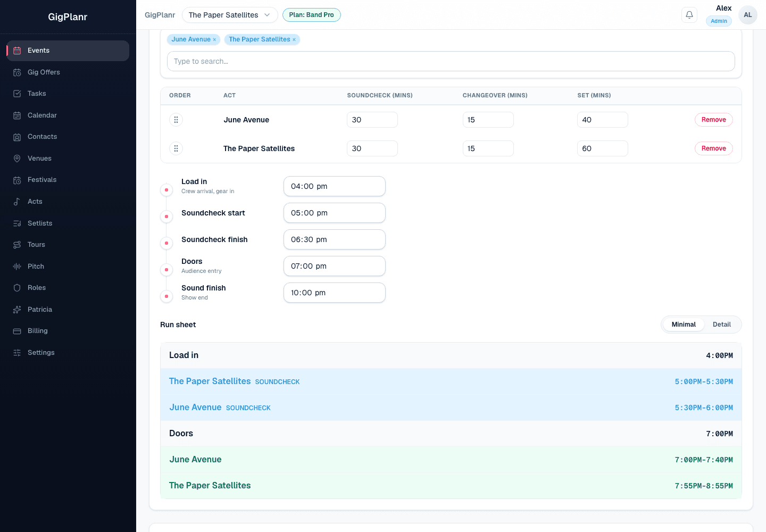Open Patricia assistant sparkle icon
This screenshot has width=766, height=532.
point(17,310)
